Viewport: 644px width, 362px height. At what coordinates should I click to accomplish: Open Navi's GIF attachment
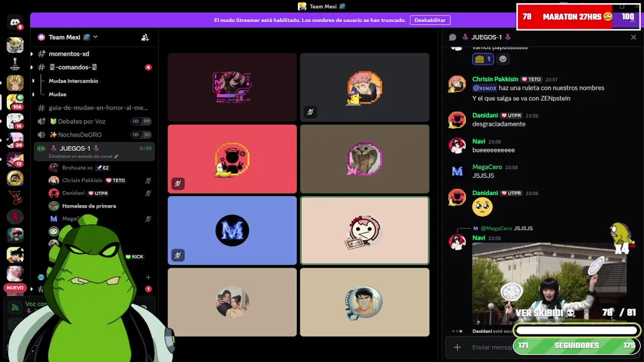(549, 284)
